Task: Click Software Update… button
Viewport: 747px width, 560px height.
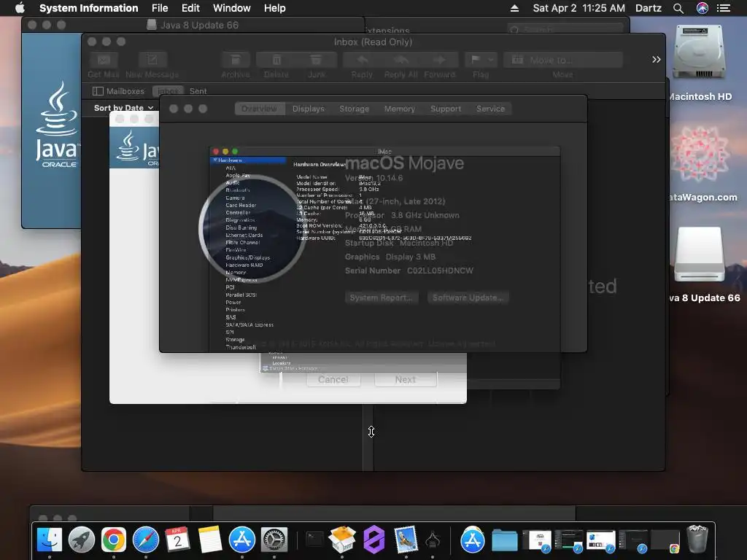Action: (x=468, y=297)
